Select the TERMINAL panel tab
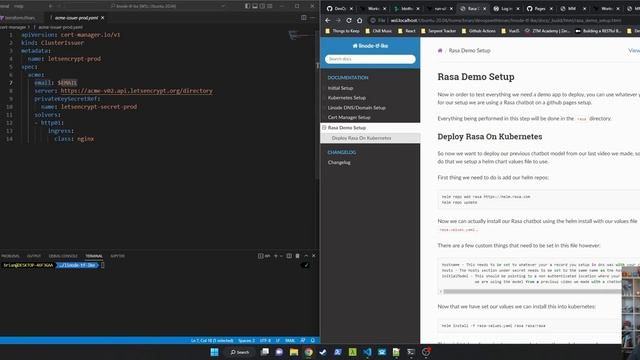640x360 pixels. coord(94,256)
